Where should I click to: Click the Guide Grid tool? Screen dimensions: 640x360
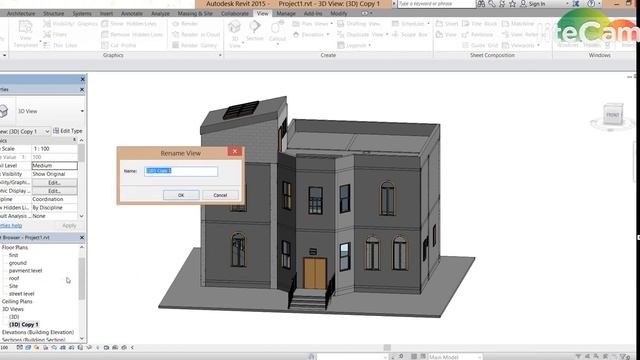(x=480, y=45)
